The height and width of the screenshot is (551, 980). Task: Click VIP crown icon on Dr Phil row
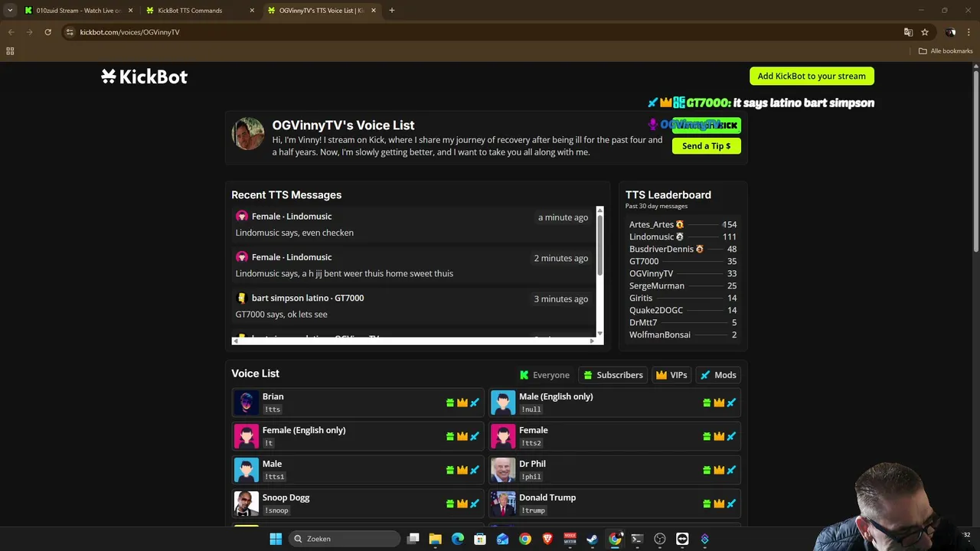pyautogui.click(x=719, y=470)
